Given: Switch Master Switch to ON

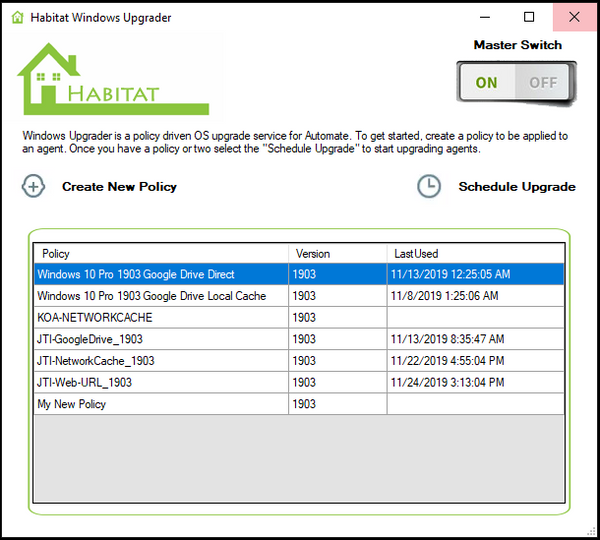Looking at the screenshot, I should [486, 83].
